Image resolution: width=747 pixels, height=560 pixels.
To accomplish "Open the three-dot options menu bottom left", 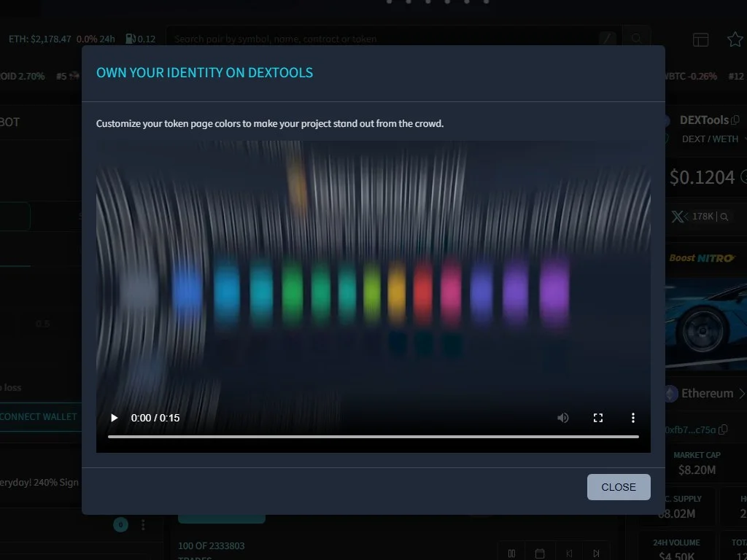I will pyautogui.click(x=143, y=525).
